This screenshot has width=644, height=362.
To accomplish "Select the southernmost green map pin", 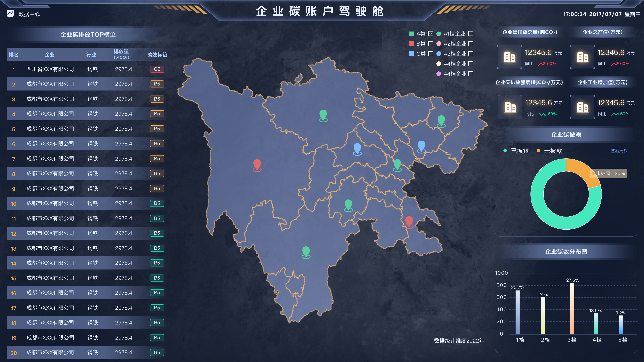I will 306,252.
